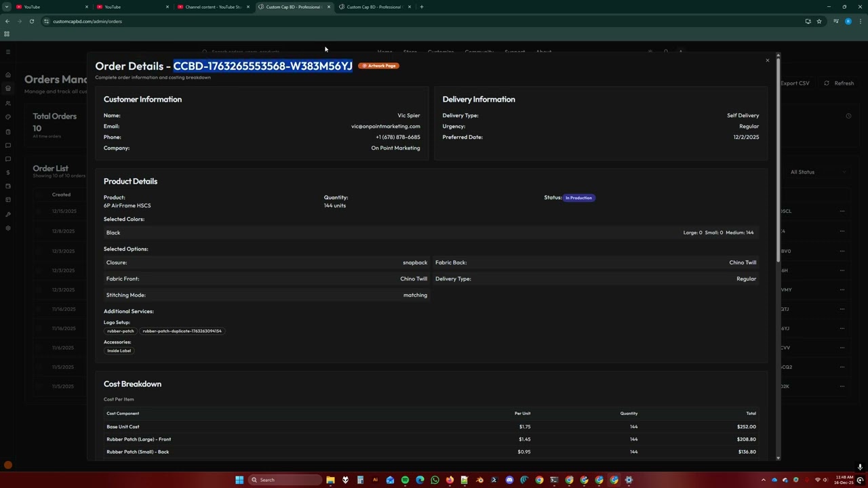Viewport: 868px width, 488px height.
Task: Bookmark this page with star icon
Action: point(819,21)
